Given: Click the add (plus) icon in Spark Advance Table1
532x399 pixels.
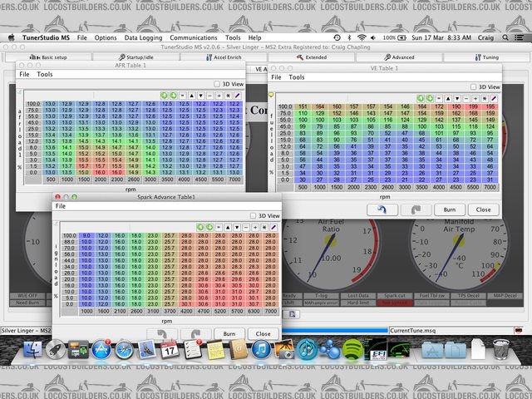Looking at the screenshot, I should pos(255,227).
